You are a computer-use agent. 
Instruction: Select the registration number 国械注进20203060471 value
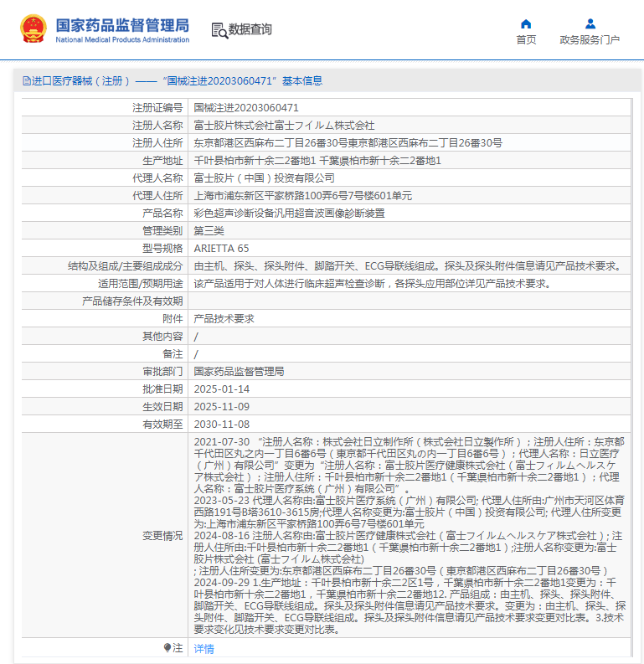click(246, 108)
